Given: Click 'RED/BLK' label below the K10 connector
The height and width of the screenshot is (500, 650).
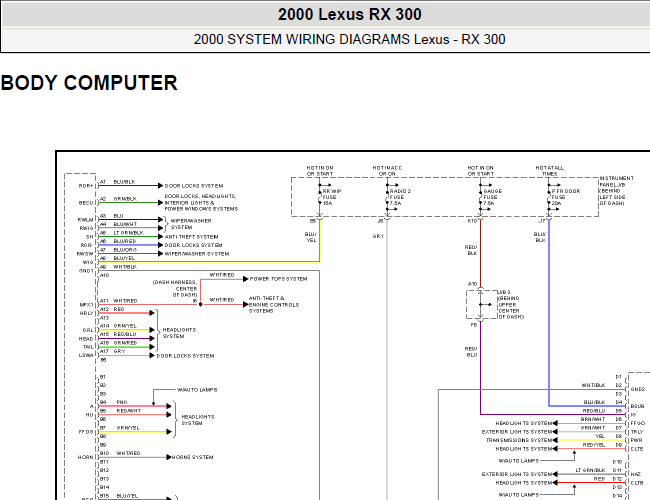Looking at the screenshot, I should tap(471, 250).
